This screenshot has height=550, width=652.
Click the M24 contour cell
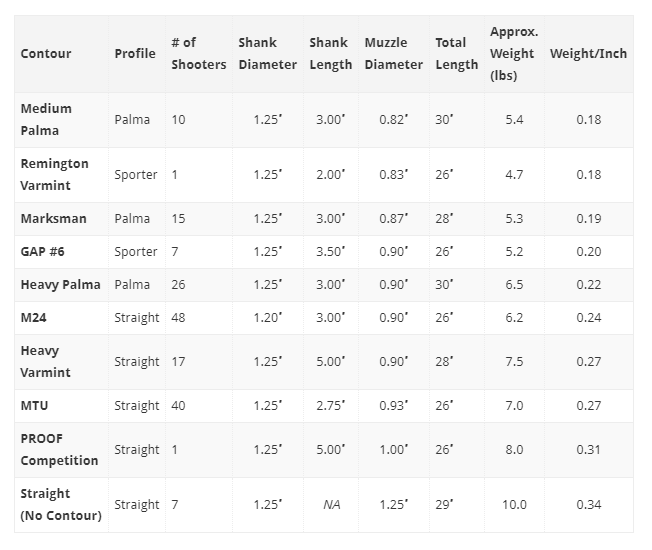[33, 318]
